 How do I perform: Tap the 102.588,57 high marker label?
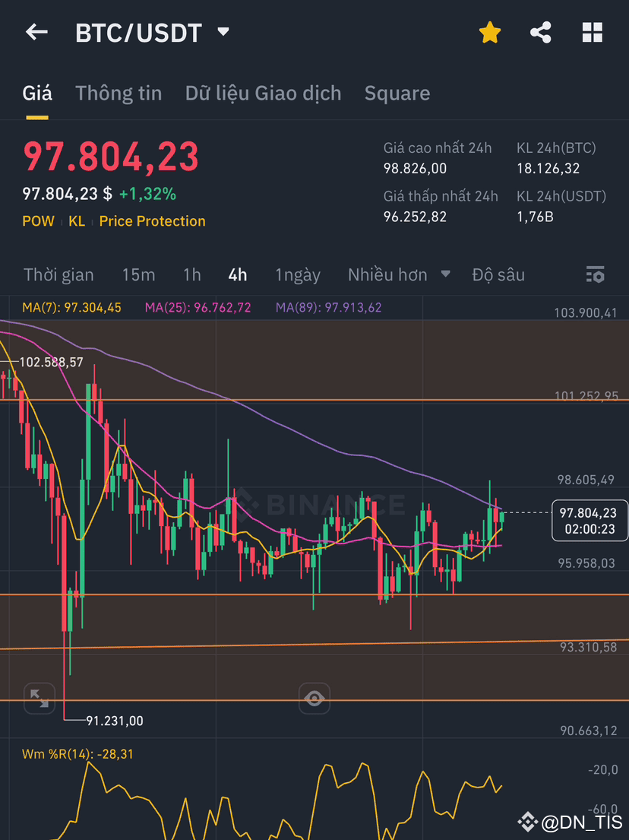click(52, 362)
